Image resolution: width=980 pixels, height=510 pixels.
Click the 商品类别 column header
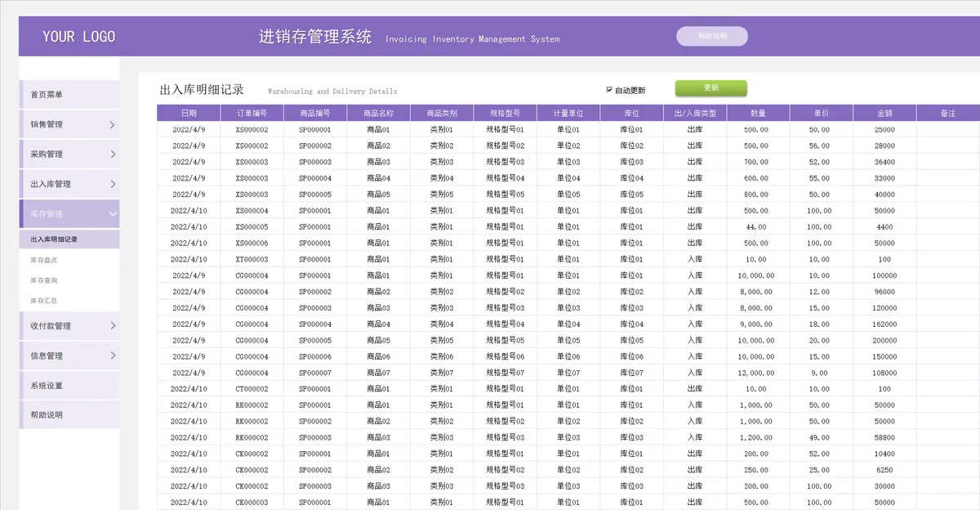[442, 113]
